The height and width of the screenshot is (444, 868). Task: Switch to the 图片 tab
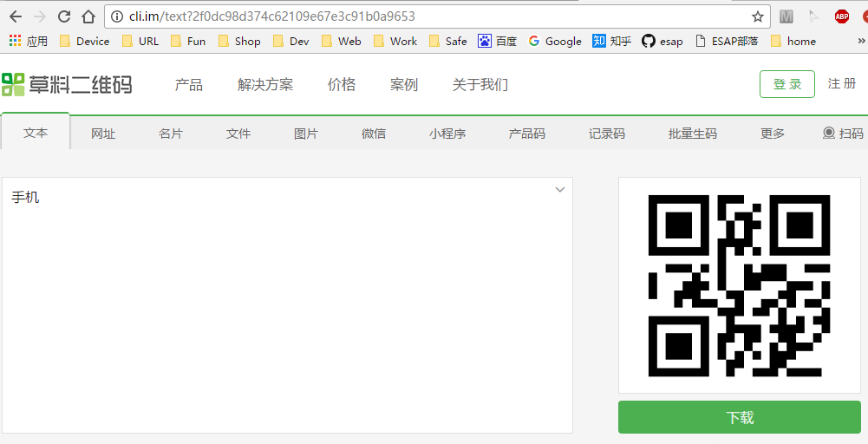pos(305,134)
